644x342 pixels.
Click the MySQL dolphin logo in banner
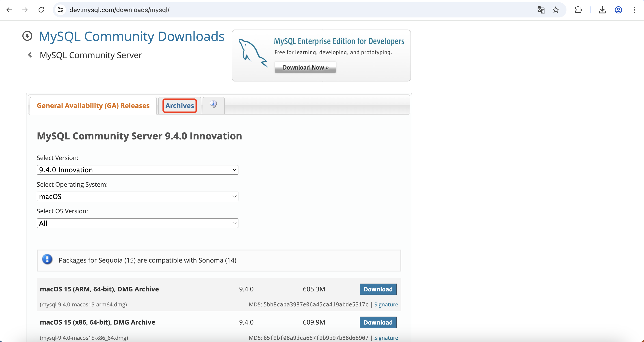[253, 53]
